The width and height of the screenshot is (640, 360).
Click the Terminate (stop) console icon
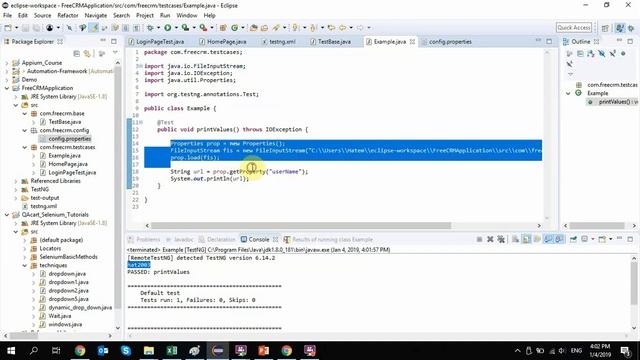[x=480, y=239]
